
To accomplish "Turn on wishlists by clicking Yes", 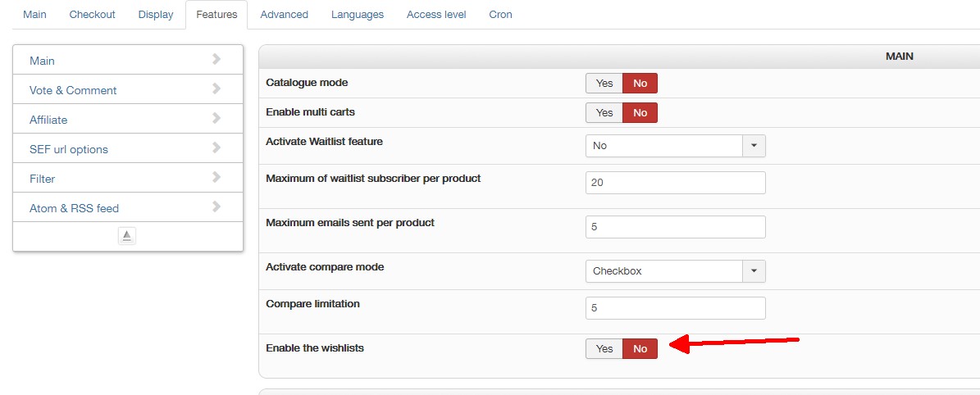I will tap(604, 349).
